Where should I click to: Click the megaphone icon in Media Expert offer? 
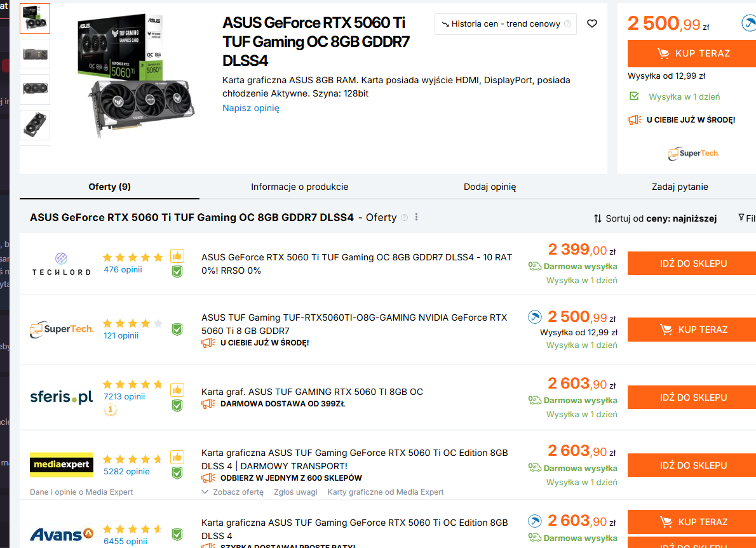coord(208,478)
